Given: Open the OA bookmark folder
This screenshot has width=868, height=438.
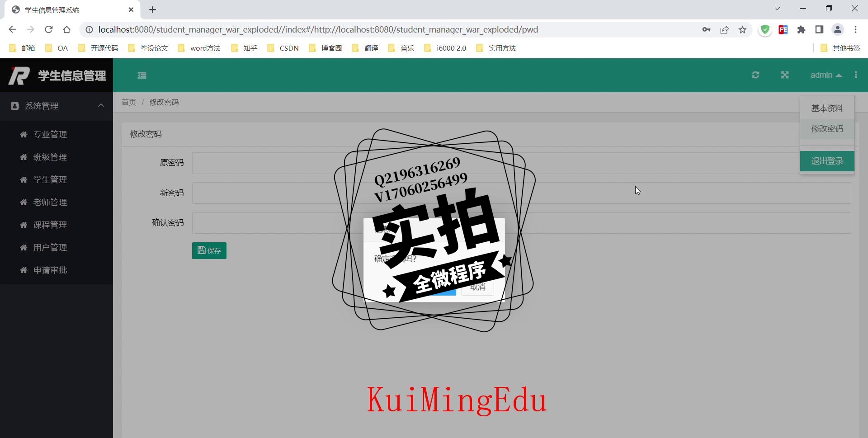Looking at the screenshot, I should coord(57,48).
